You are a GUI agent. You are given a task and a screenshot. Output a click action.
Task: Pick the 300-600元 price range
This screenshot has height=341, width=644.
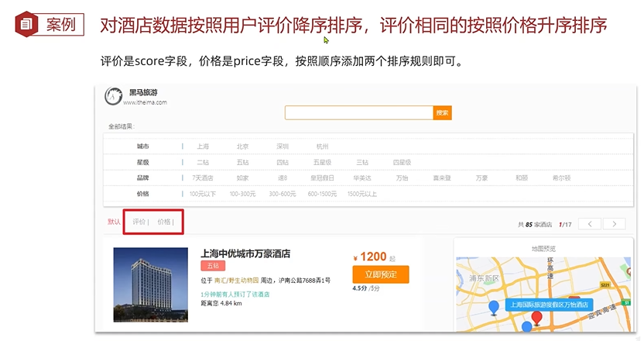coord(283,194)
